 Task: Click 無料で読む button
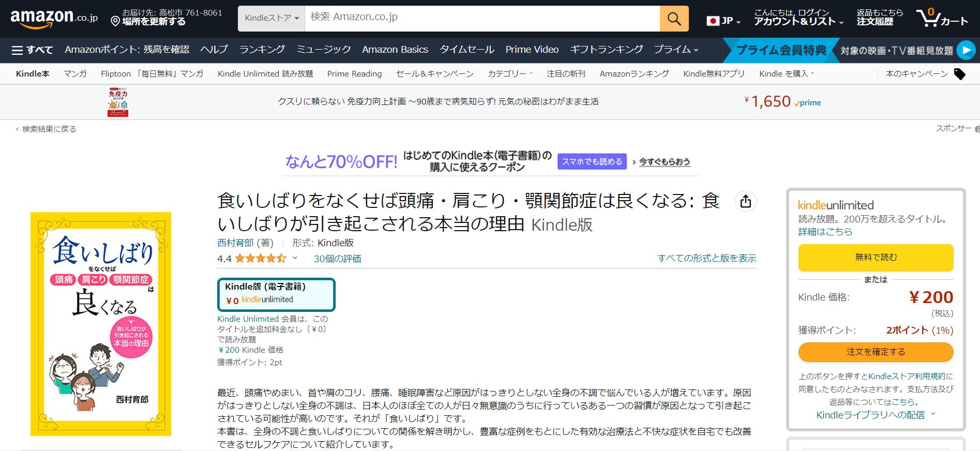876,258
